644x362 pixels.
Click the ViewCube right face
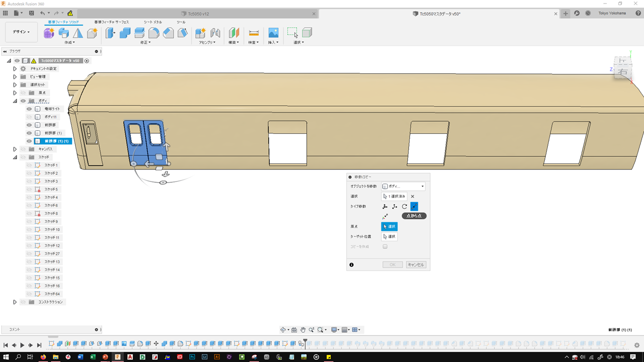[623, 71]
